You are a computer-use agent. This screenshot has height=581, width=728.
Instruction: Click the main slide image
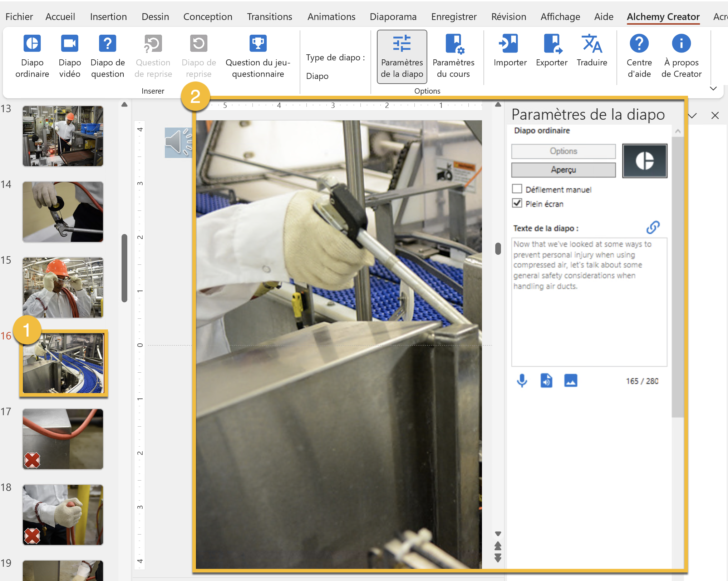point(339,344)
